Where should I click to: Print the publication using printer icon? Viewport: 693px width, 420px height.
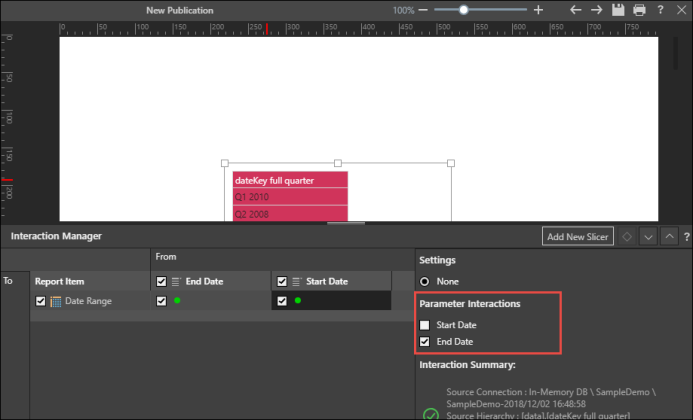click(x=639, y=10)
